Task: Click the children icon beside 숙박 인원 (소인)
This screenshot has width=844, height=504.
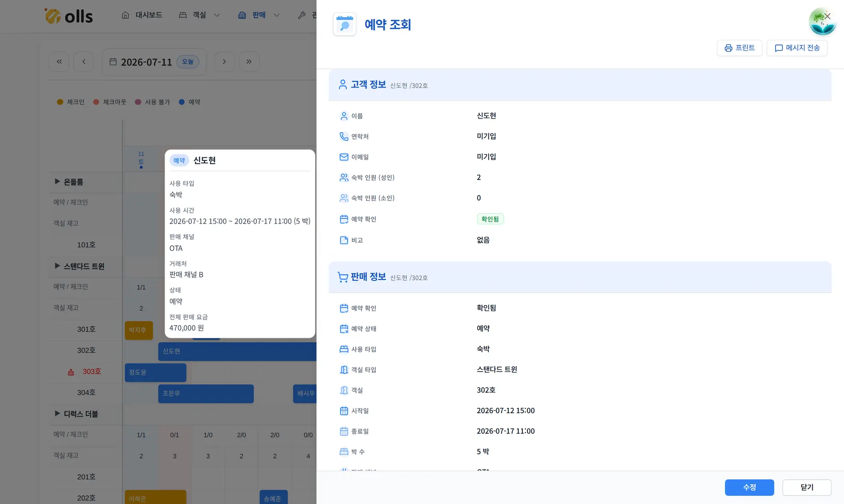Action: point(344,198)
